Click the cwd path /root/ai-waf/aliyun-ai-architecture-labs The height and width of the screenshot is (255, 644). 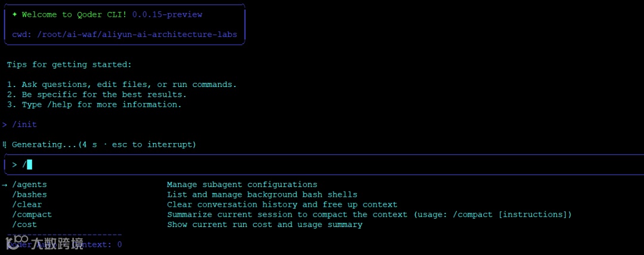(x=137, y=35)
